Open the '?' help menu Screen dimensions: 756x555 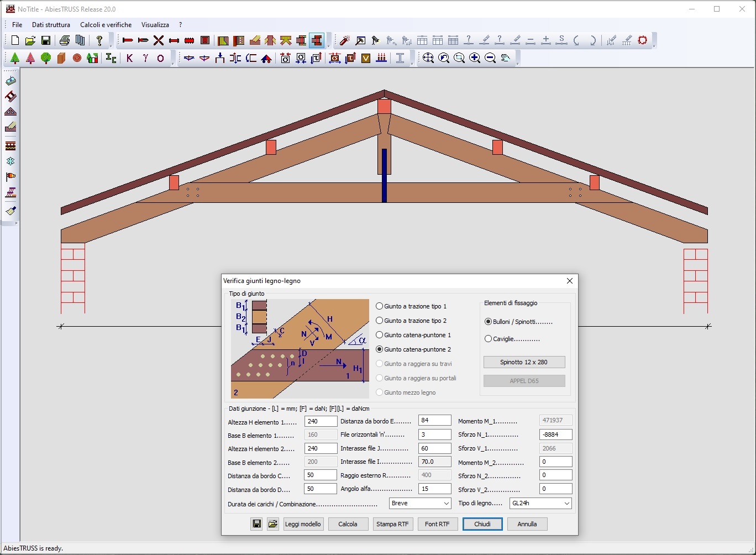(x=180, y=25)
